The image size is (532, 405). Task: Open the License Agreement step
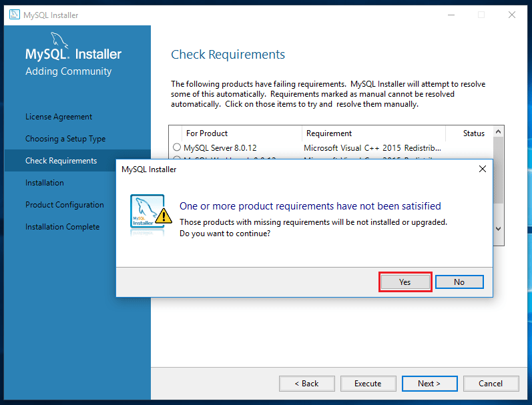(59, 117)
